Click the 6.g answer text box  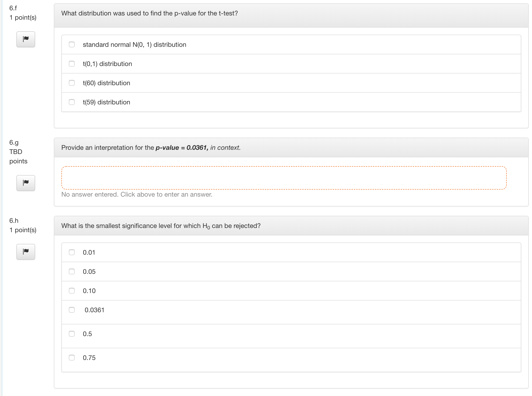tap(284, 178)
